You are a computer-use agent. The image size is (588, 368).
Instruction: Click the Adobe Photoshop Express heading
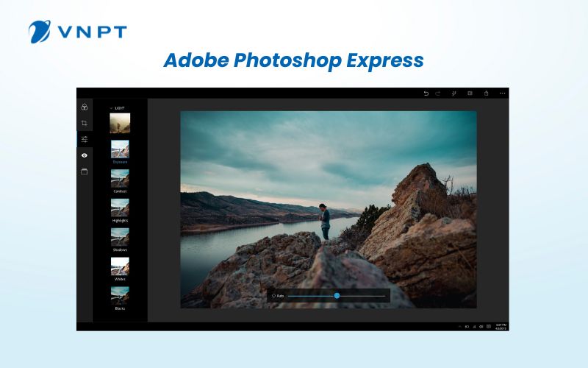point(293,60)
